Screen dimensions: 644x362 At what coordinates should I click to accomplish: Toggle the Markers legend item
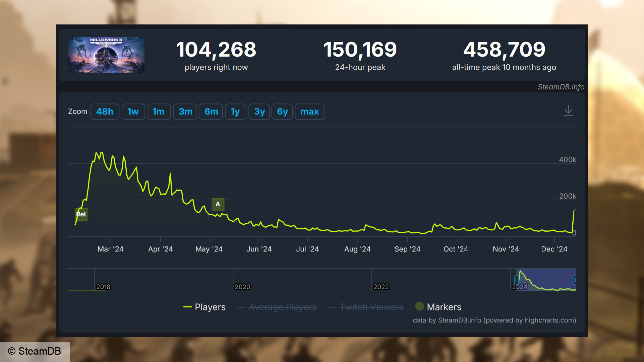438,307
